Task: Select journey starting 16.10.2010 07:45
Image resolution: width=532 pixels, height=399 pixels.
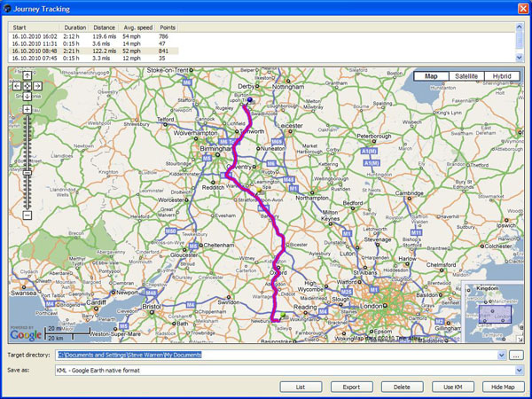Action: tap(94, 59)
